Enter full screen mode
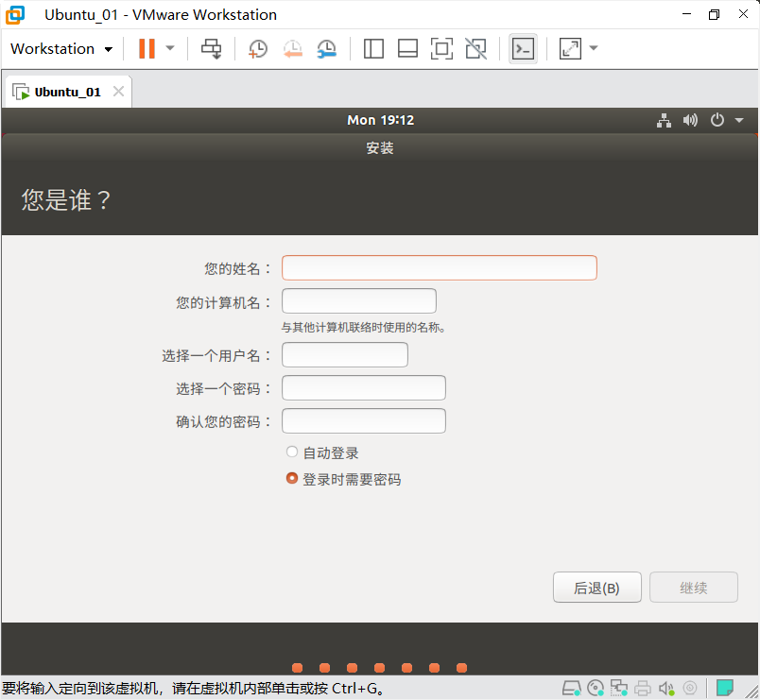The width and height of the screenshot is (760, 700). click(441, 49)
